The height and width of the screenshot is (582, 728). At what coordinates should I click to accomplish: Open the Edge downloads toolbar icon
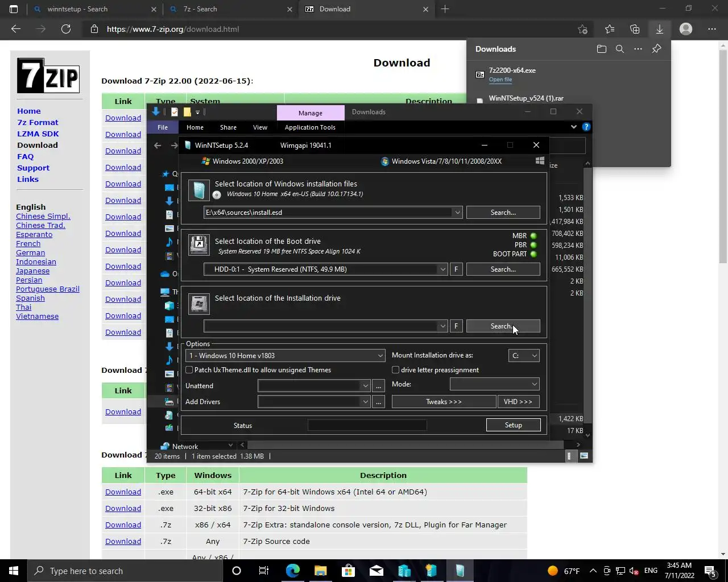tap(659, 29)
